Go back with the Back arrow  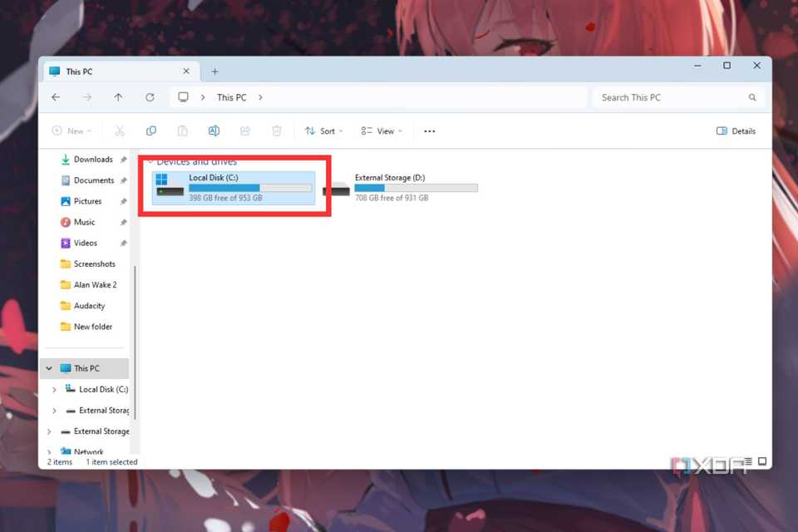coord(56,97)
